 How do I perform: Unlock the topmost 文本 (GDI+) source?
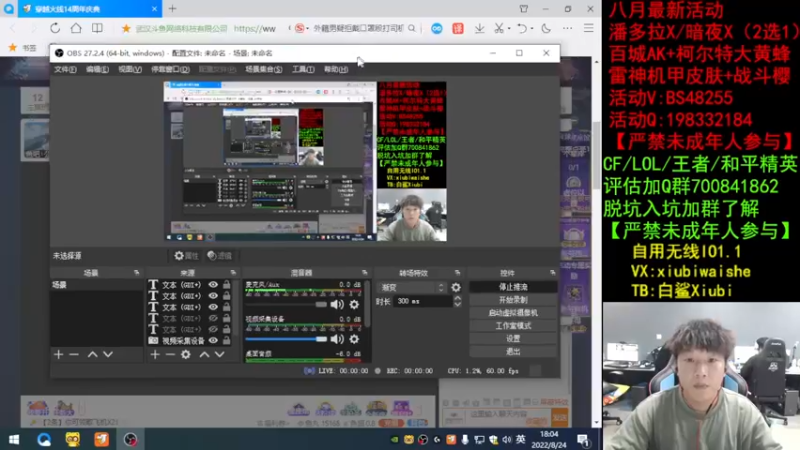227,285
